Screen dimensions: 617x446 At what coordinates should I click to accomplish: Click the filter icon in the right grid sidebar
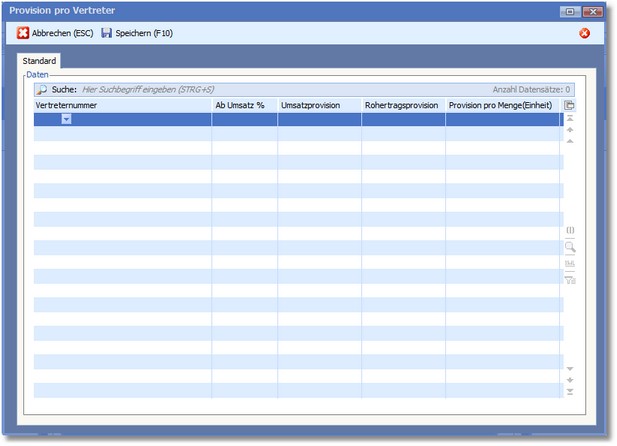point(570,279)
